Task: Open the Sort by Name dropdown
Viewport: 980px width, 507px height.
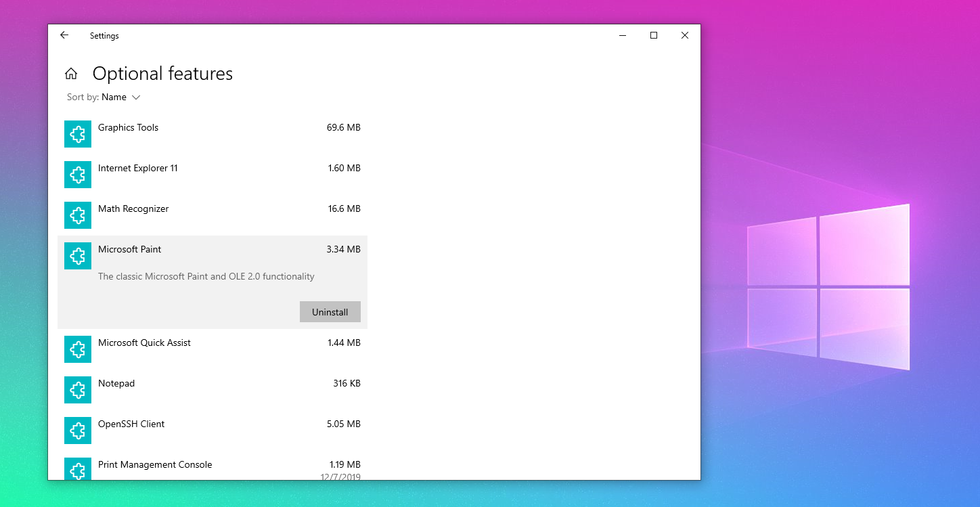Action: 104,97
